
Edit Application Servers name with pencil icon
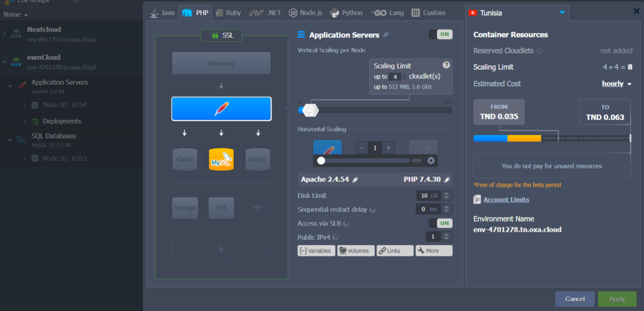click(x=386, y=35)
